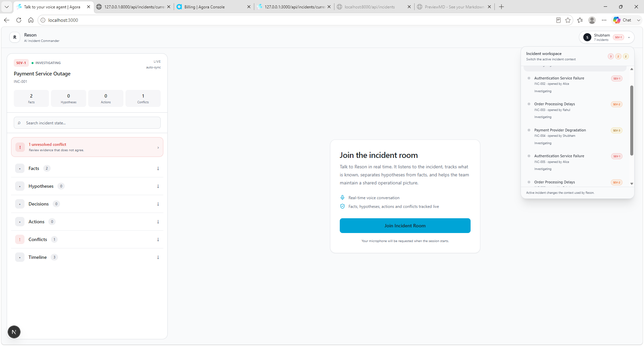This screenshot has width=644, height=346.
Task: Switch to PreviewMD browser tab
Action: pos(454,7)
